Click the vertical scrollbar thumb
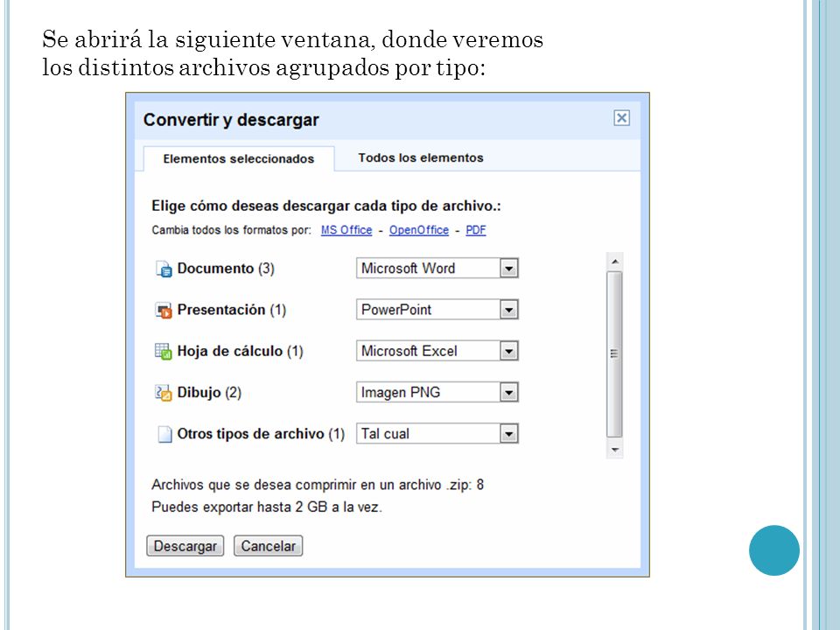The image size is (840, 630). click(614, 354)
